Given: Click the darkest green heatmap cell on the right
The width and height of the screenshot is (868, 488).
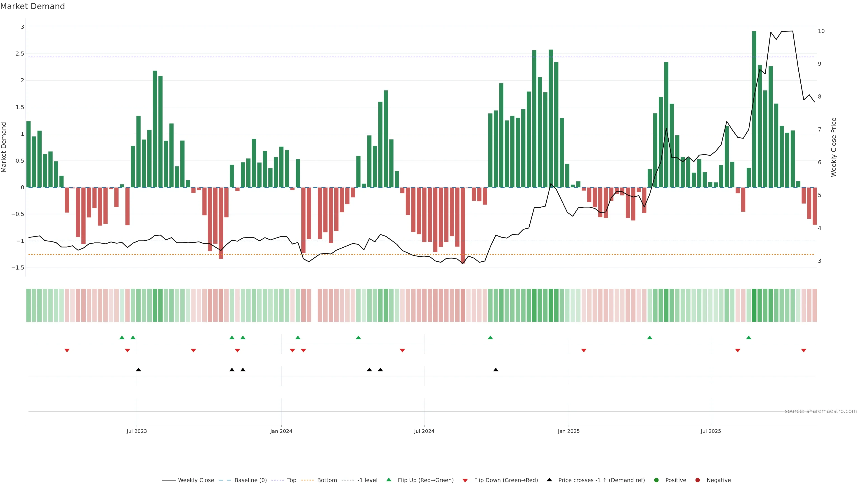Looking at the screenshot, I should [754, 305].
